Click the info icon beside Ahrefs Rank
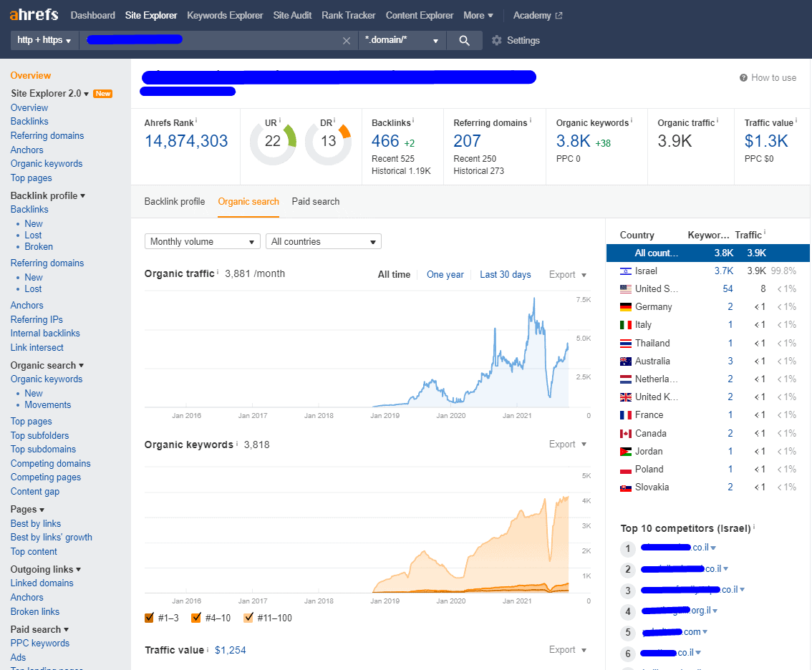 196,121
